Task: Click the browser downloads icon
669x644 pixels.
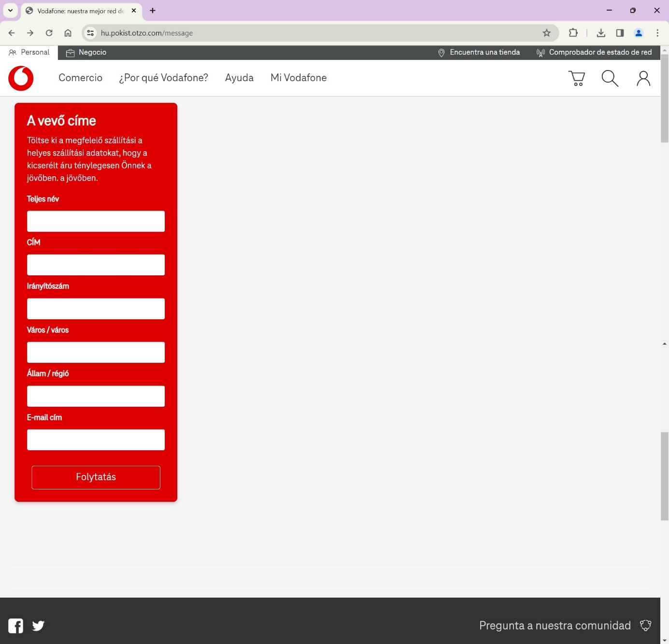Action: (600, 33)
